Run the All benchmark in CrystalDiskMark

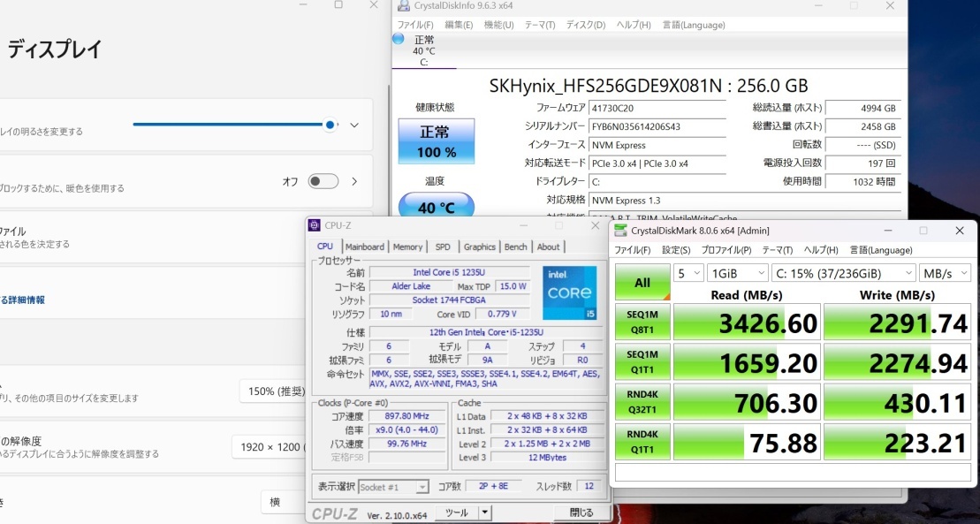(642, 282)
